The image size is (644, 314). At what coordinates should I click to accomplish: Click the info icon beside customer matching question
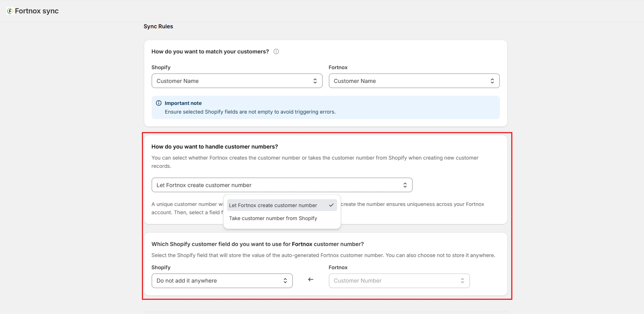(x=276, y=51)
